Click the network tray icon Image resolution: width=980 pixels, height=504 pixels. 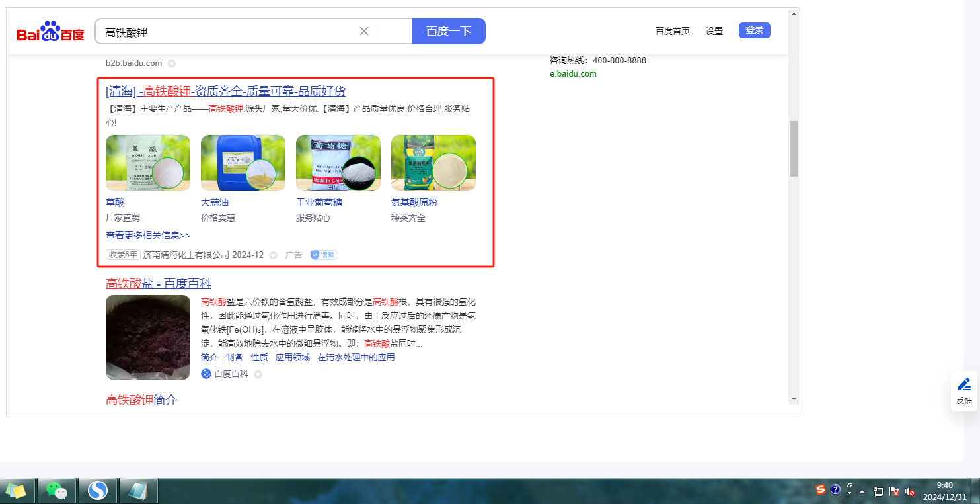[878, 491]
